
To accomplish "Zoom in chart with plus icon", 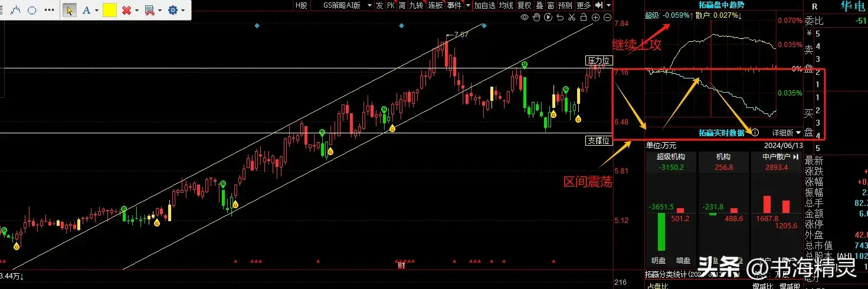I will click(x=595, y=18).
